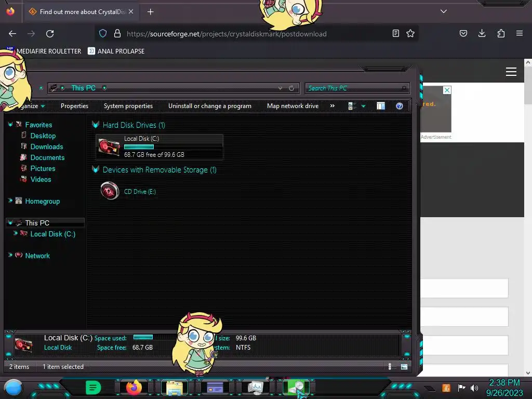Open view options dropdown arrow
Viewport: 532px width, 399px height.
point(363,106)
